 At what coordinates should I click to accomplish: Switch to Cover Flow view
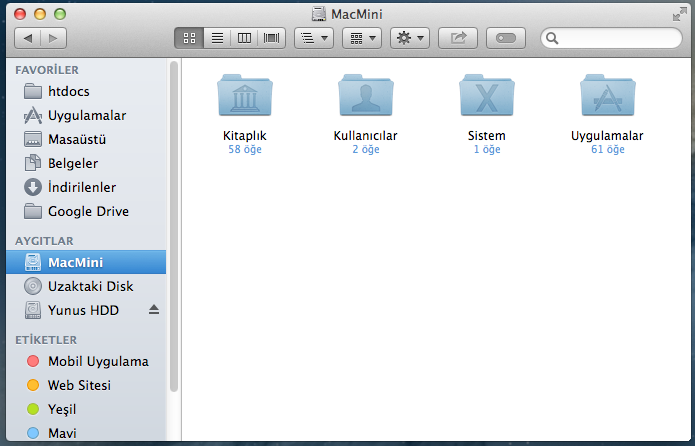click(x=271, y=38)
